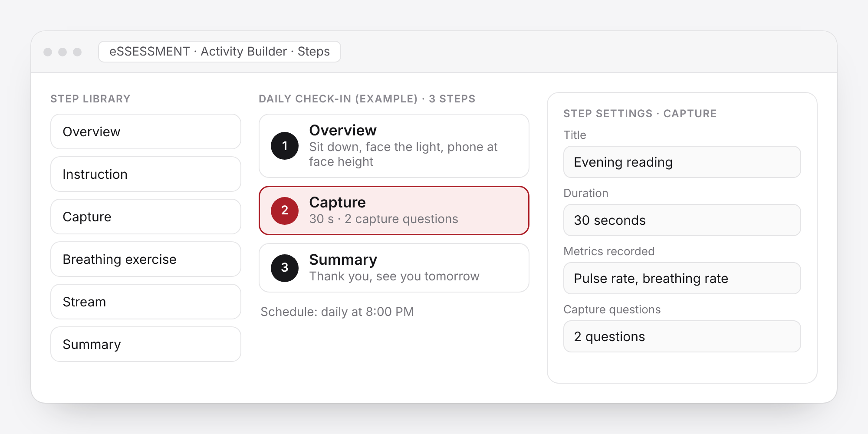Screen dimensions: 868x434
Task: Click the number 1 step badge
Action: point(285,146)
